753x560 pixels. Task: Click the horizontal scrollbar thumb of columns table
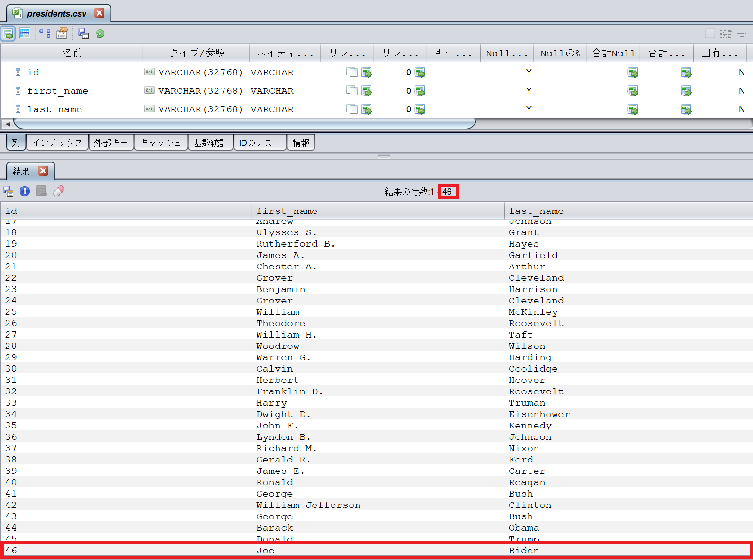point(245,124)
